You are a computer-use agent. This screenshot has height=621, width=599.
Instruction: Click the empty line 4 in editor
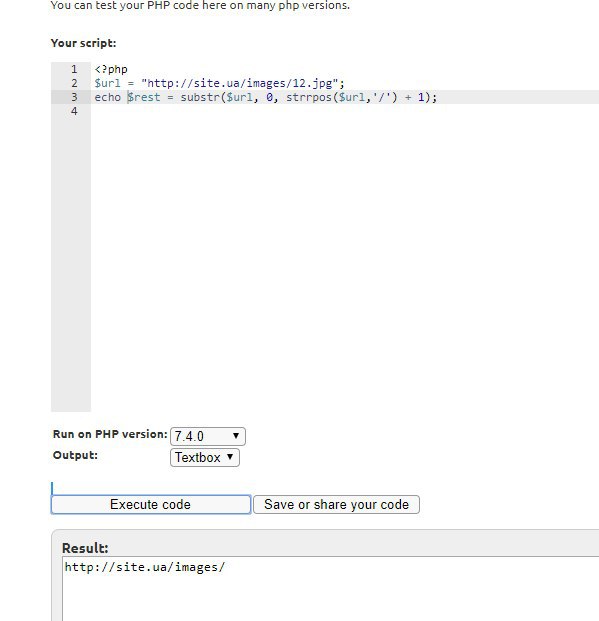tap(345, 111)
